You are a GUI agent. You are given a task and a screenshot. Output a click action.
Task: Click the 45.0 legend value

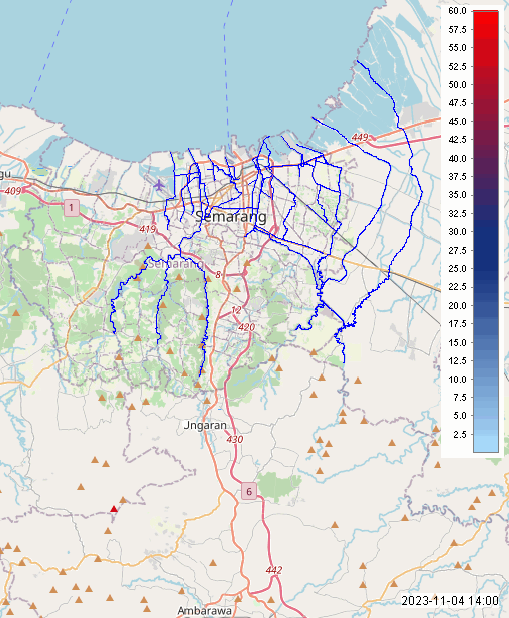pyautogui.click(x=457, y=121)
